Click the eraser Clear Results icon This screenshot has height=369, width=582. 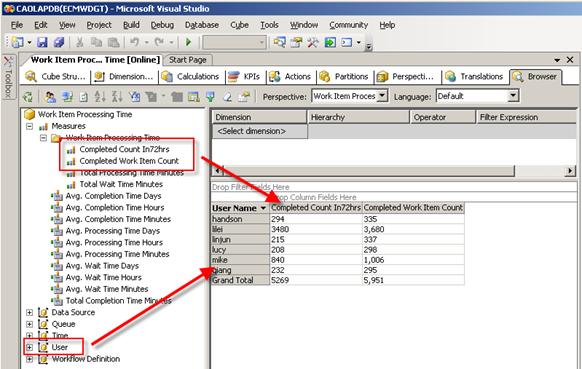227,97
